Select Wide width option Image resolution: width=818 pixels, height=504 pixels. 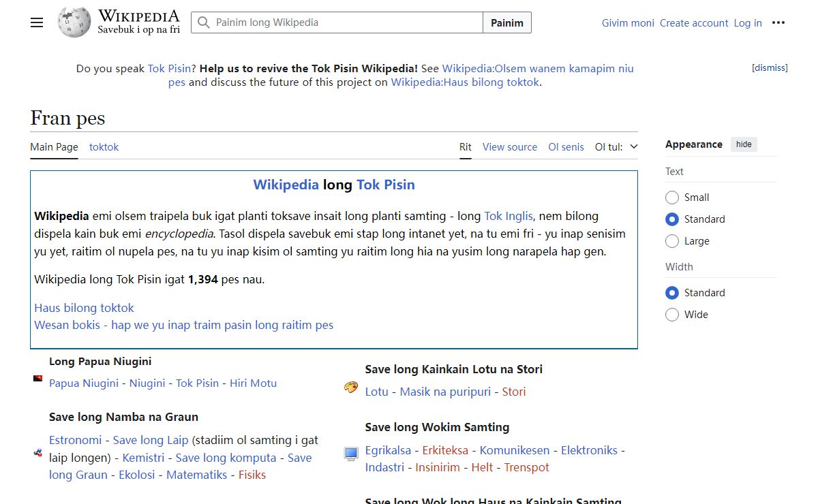coord(672,315)
